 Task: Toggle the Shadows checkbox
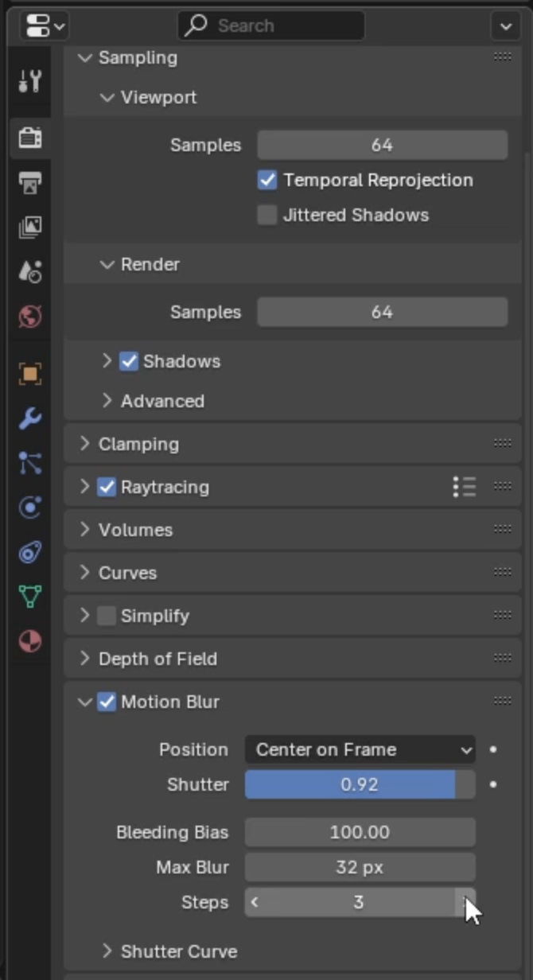129,361
